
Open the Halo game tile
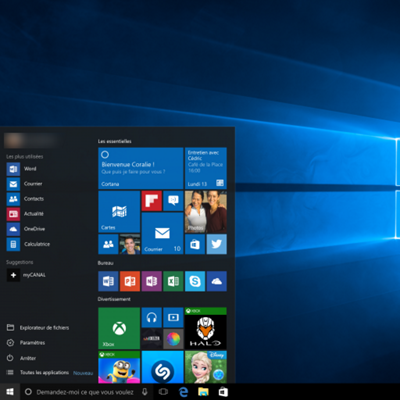(x=206, y=328)
